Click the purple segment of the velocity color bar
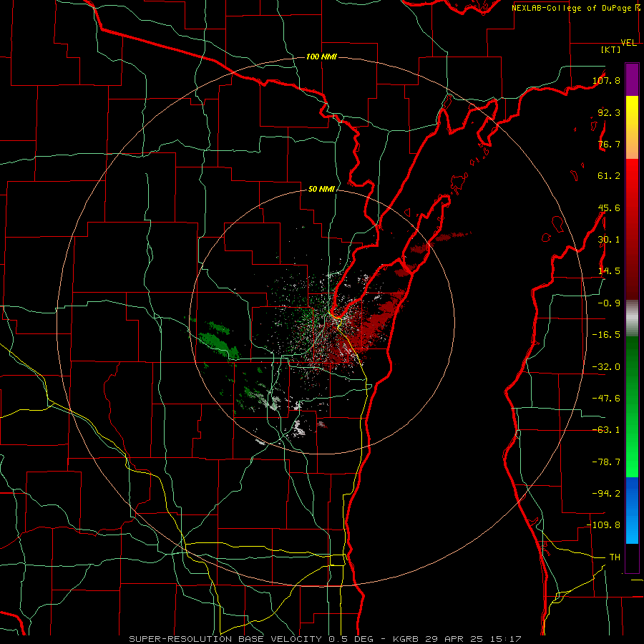The image size is (644, 644). (x=632, y=79)
